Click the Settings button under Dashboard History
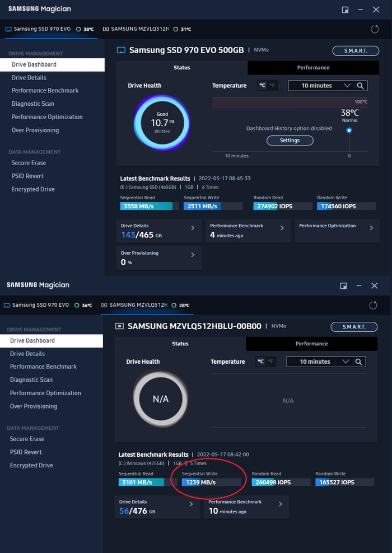This screenshot has width=392, height=553. 290,140
